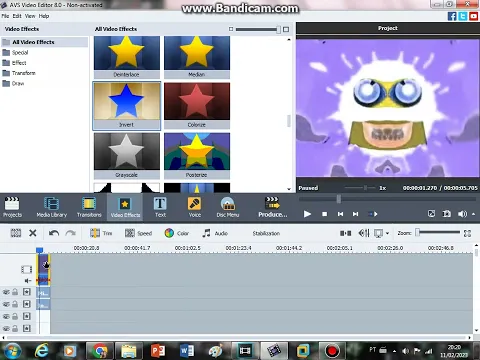Image resolution: width=480 pixels, height=360 pixels.
Task: Take a snapshot with the camera icon
Action: 447,214
